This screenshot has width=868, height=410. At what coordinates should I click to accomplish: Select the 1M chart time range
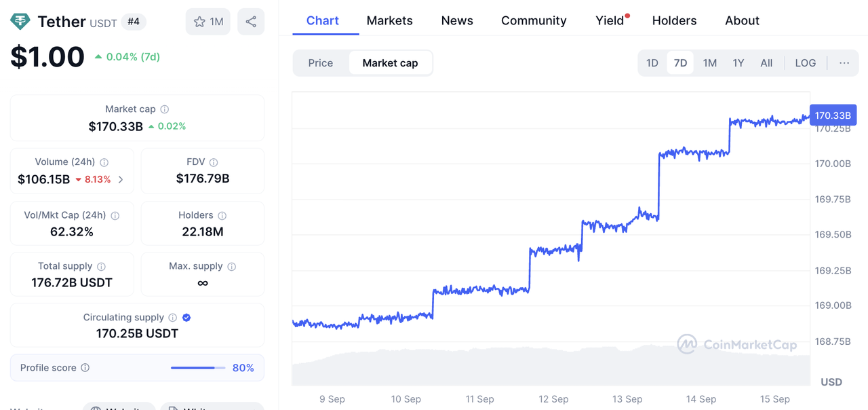[709, 63]
